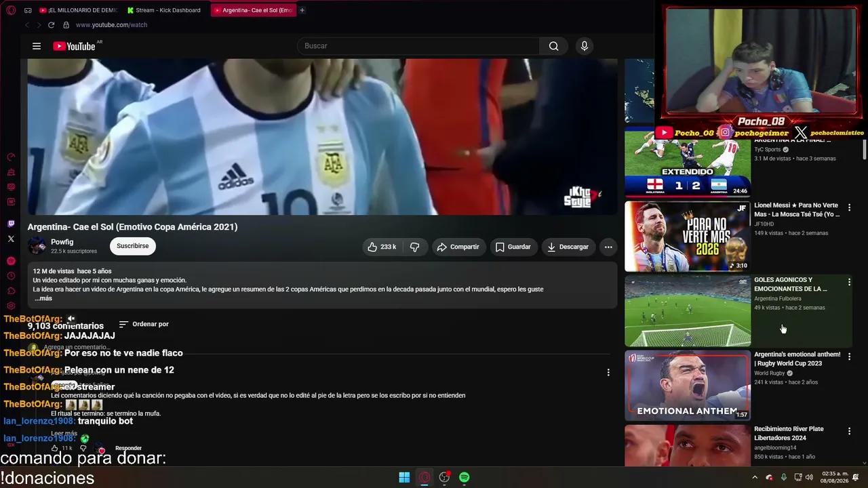Screen dimensions: 868x488
Task: Click the angelblooming14 channel name
Action: pos(775,447)
